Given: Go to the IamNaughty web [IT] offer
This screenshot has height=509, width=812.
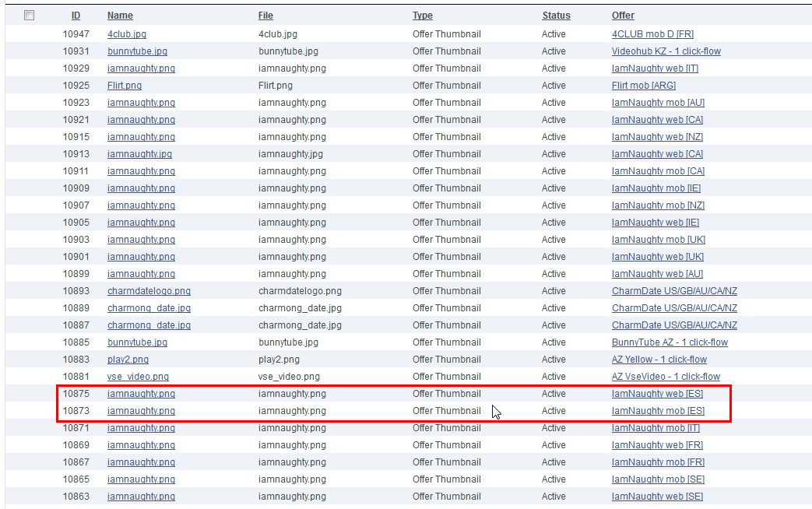Looking at the screenshot, I should coord(655,68).
